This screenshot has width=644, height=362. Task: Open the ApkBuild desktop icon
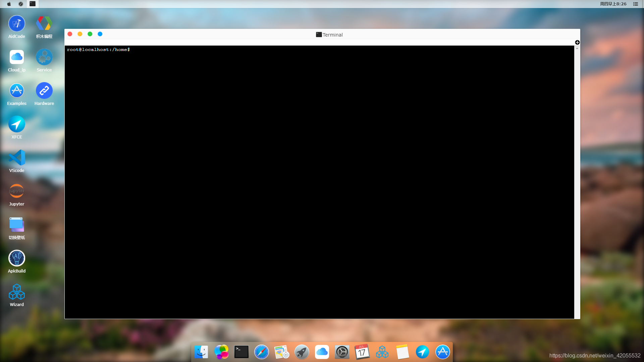[x=16, y=258]
